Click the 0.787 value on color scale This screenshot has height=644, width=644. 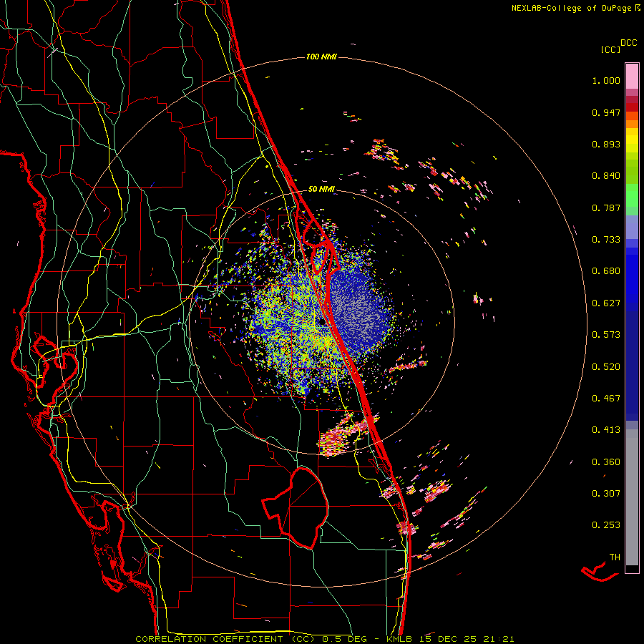(x=606, y=208)
